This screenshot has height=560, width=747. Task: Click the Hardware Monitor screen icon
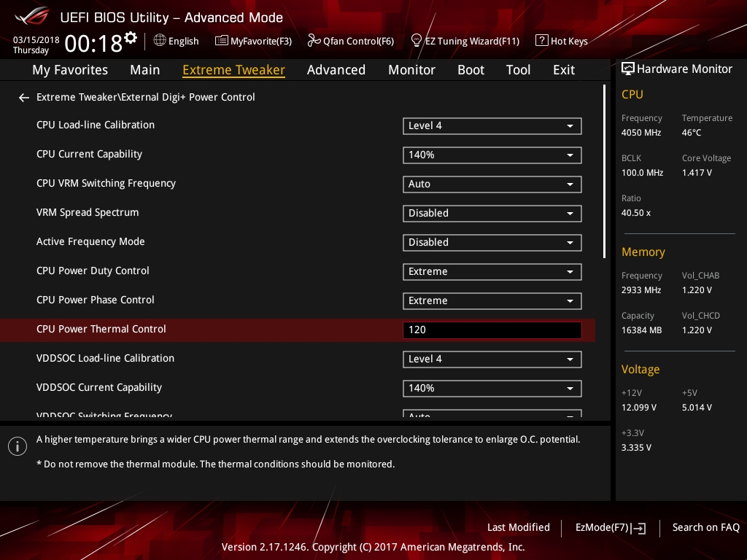click(628, 69)
